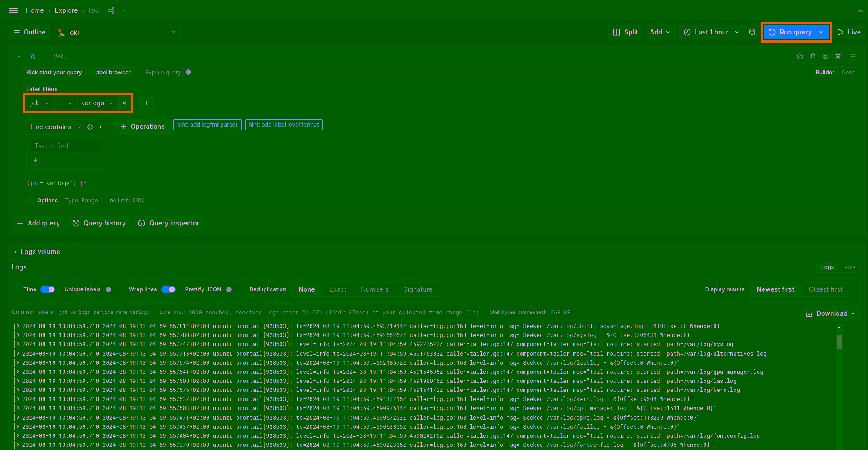The width and height of the screenshot is (868, 450).
Task: Switch to the Code editor tab
Action: (848, 73)
